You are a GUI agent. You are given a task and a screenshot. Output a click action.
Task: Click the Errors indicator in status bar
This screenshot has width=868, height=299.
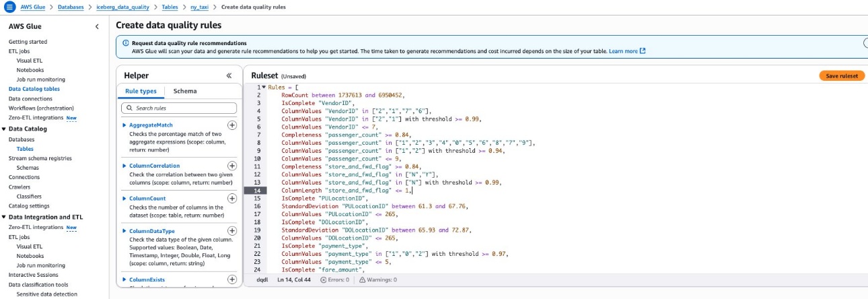[x=336, y=279]
